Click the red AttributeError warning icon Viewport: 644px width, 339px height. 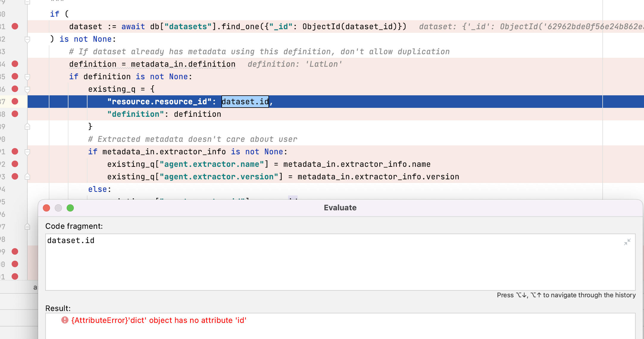pyautogui.click(x=65, y=320)
